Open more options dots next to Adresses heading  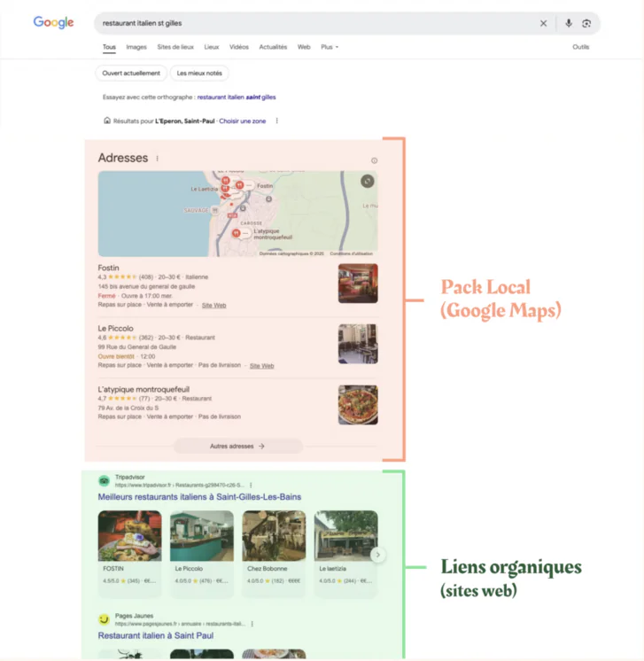(157, 159)
